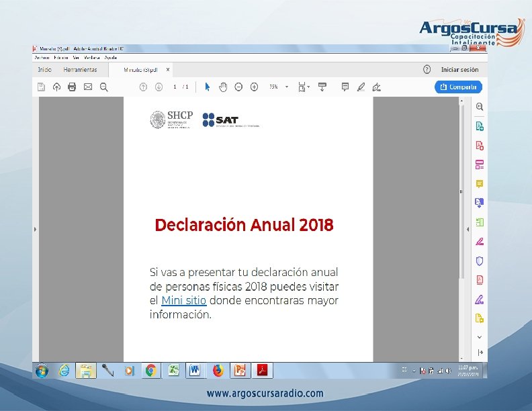Activate the Selection arrow tool
The image size is (532, 411).
click(208, 87)
